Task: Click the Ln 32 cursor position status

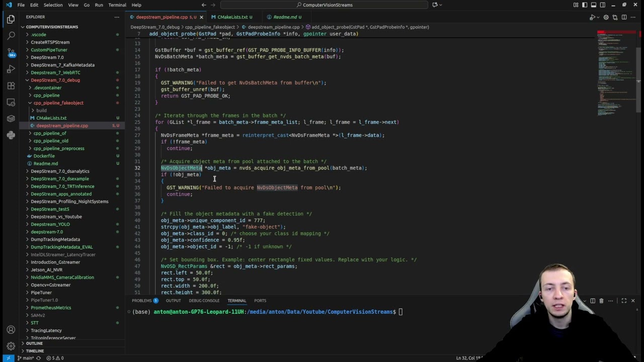Action: (x=469, y=358)
